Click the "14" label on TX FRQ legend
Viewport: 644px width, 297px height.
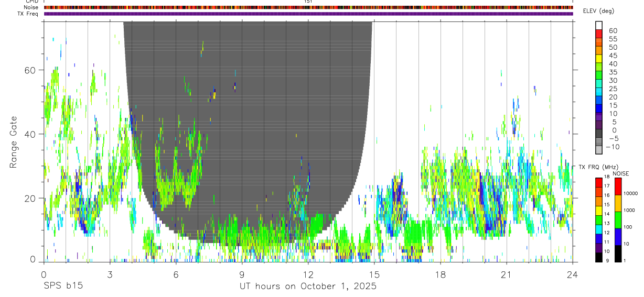[607, 214]
